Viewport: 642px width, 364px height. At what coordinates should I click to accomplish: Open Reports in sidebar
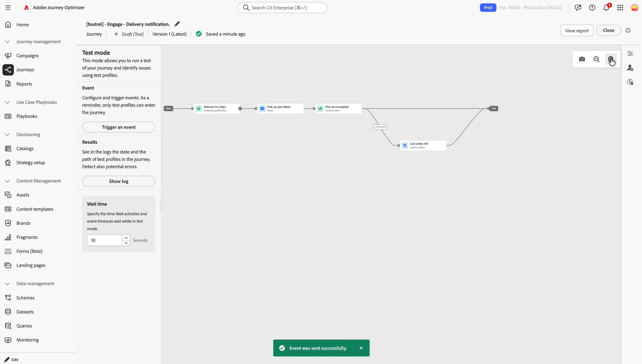[x=24, y=84]
